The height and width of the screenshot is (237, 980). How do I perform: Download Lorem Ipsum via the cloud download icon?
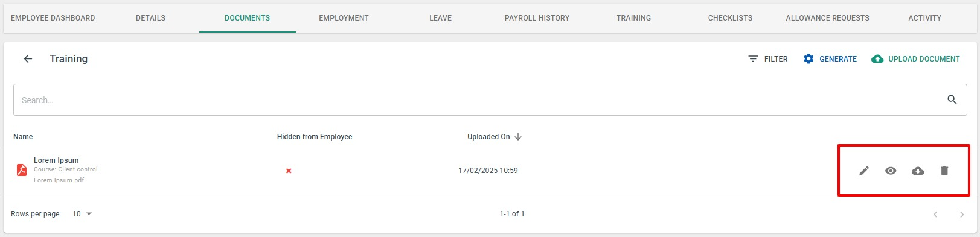[918, 171]
